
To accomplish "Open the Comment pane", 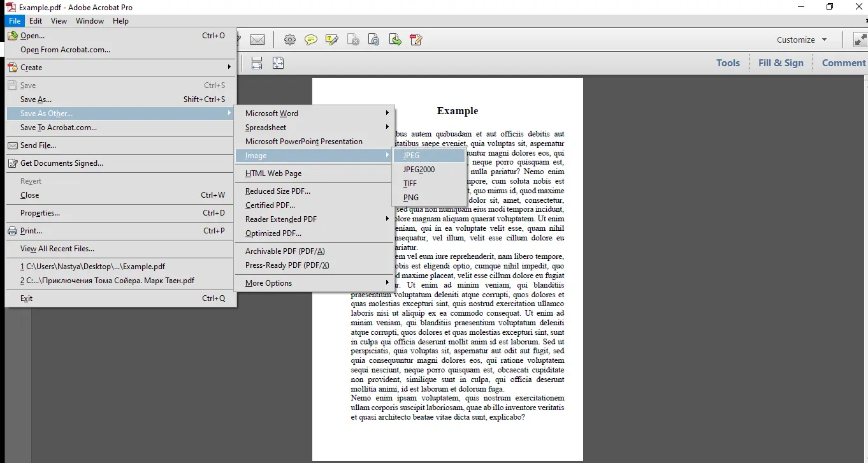I will (x=844, y=62).
